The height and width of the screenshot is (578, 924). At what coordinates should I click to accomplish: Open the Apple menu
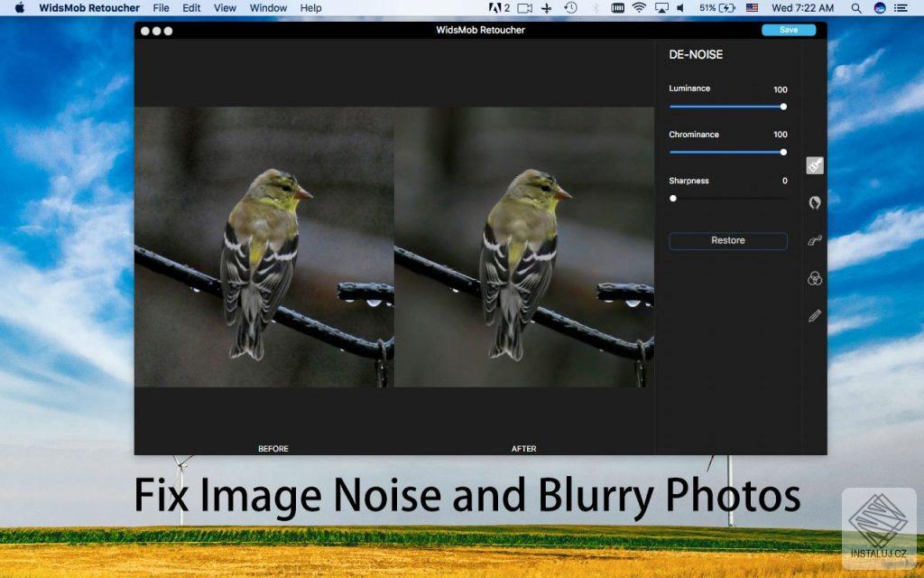click(20, 7)
